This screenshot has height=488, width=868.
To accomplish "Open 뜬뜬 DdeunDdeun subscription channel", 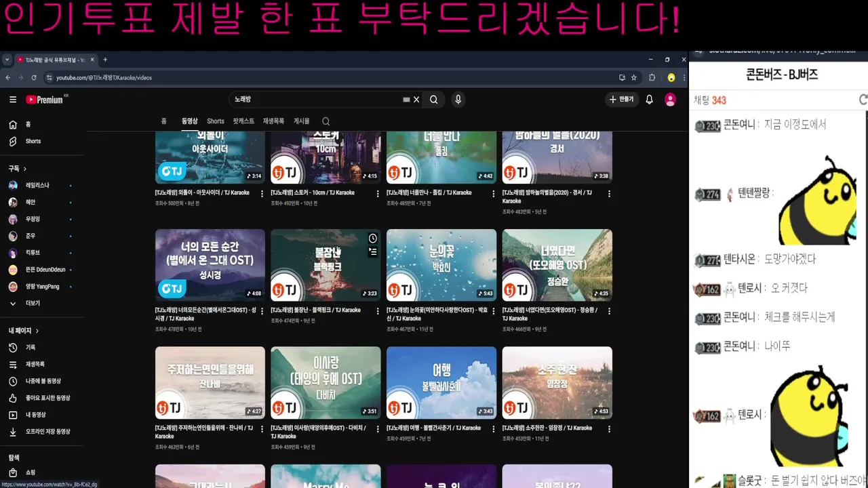I will pos(41,270).
